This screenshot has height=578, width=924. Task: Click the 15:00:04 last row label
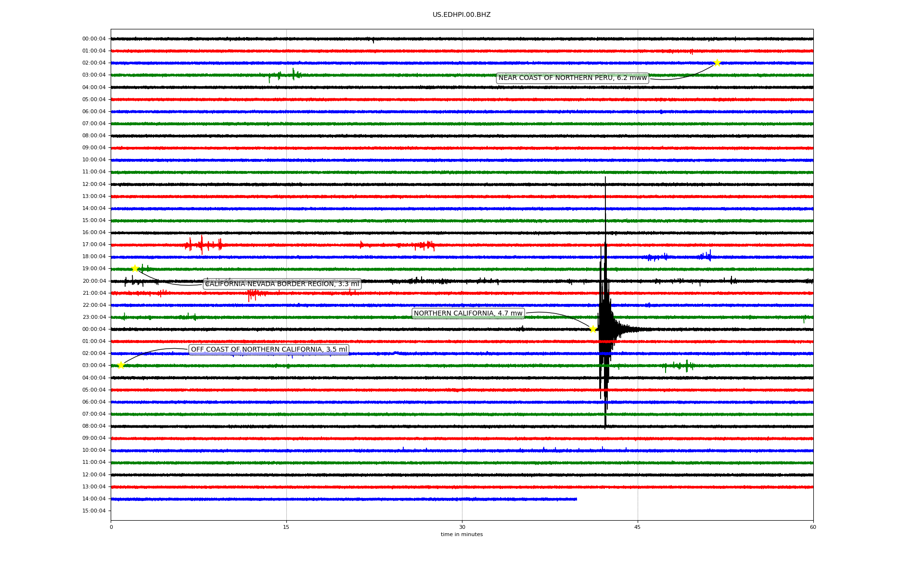(x=94, y=511)
